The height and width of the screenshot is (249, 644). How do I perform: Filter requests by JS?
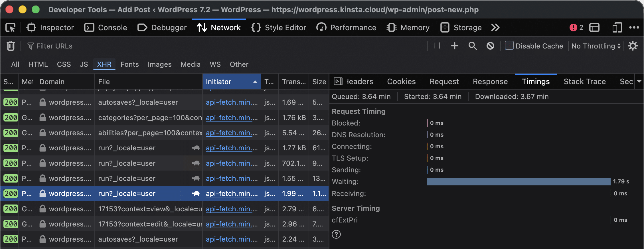84,64
